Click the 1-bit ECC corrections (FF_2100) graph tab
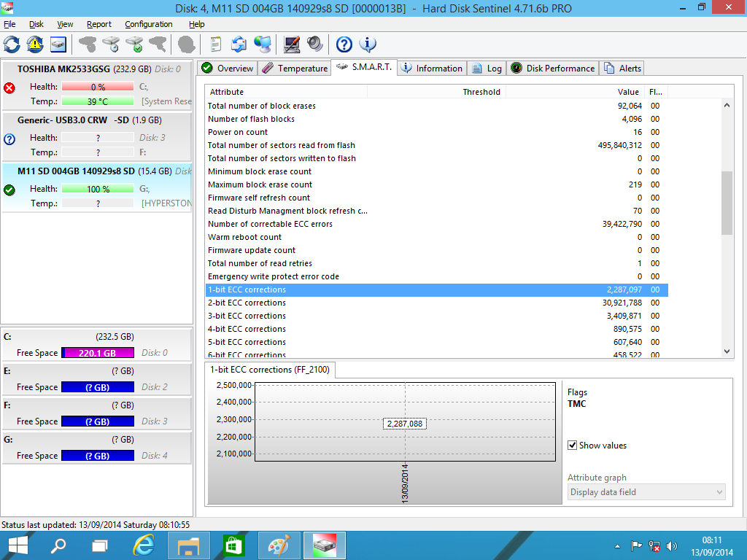The image size is (747, 560). [x=270, y=370]
